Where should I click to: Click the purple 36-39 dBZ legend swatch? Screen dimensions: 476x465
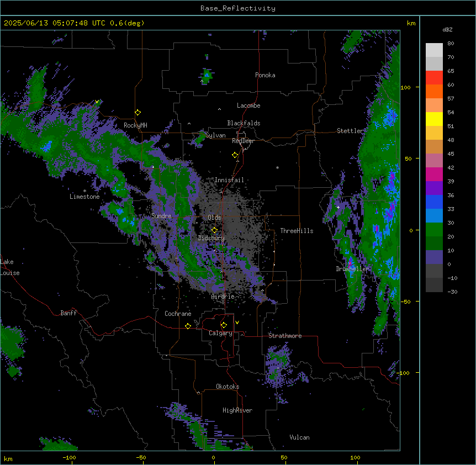pyautogui.click(x=434, y=188)
